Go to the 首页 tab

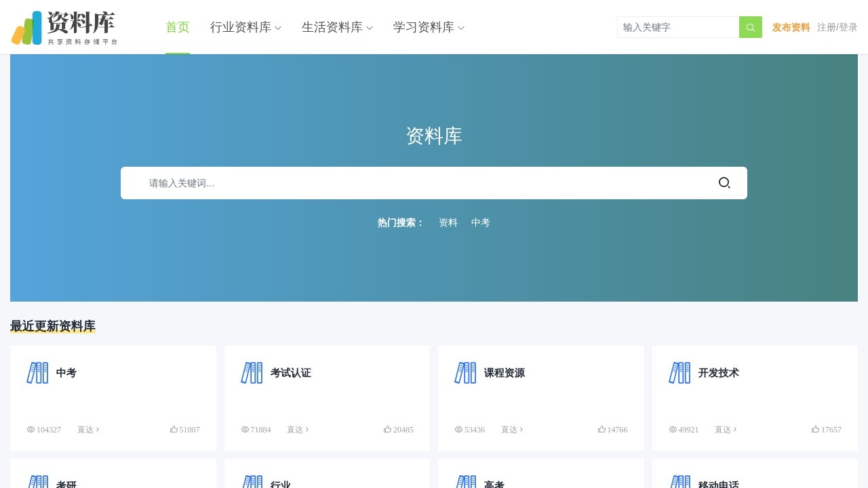tap(178, 27)
